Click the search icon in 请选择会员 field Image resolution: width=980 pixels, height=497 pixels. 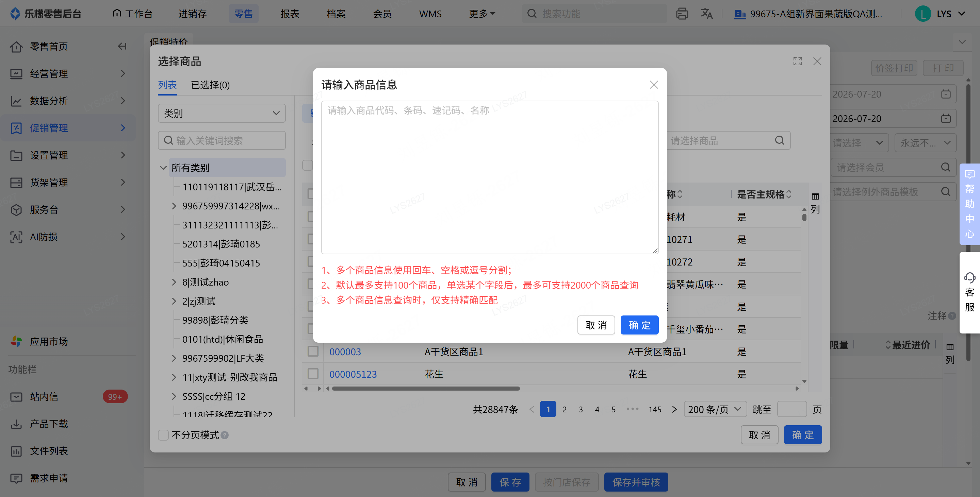point(945,167)
